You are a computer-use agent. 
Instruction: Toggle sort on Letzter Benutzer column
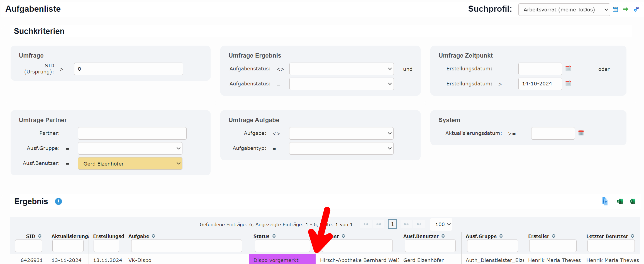tap(632, 236)
